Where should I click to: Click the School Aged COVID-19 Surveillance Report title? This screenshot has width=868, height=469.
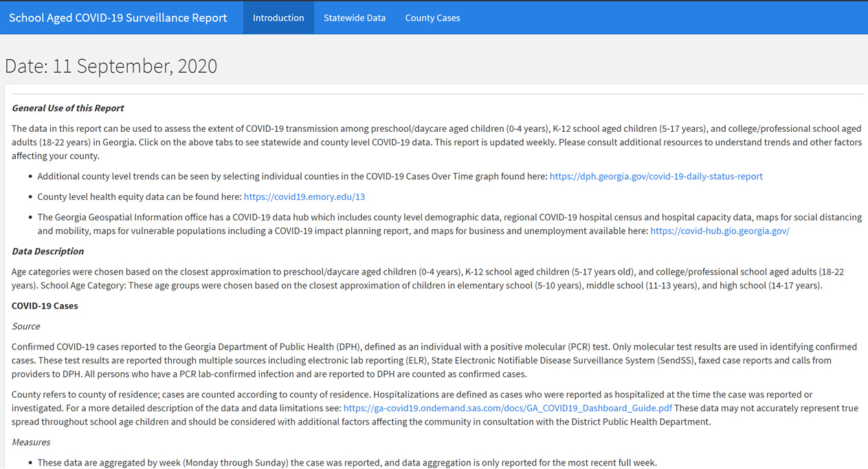coord(118,18)
